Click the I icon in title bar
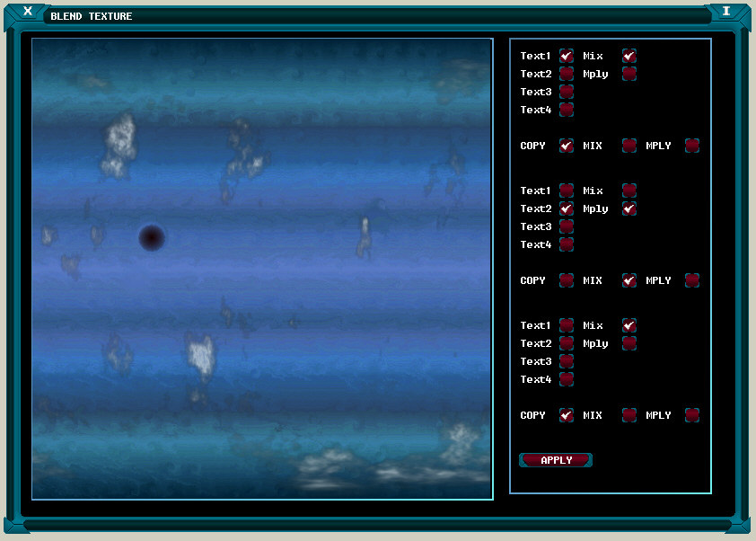This screenshot has width=756, height=541. pos(726,12)
